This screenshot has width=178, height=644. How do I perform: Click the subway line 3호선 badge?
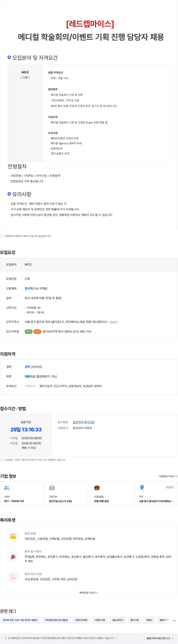37,331
